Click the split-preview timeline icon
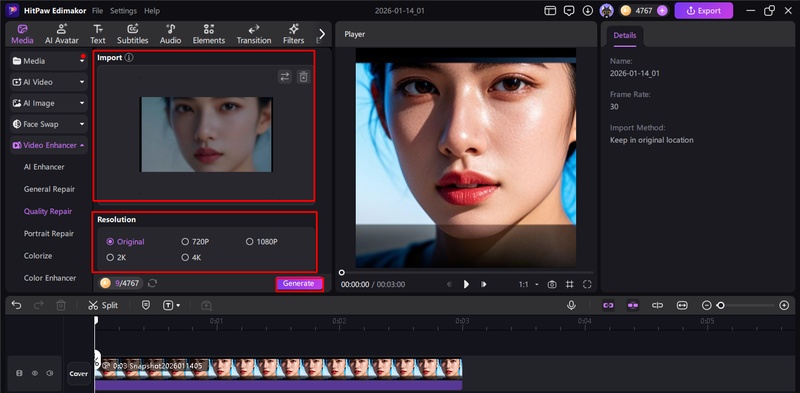Image resolution: width=800 pixels, height=393 pixels. click(658, 305)
